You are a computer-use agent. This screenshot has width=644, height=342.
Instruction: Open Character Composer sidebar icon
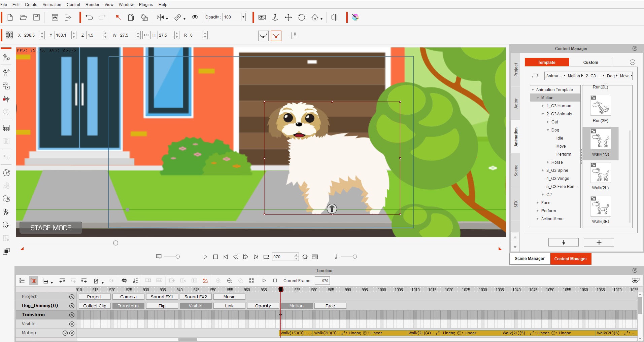(6, 57)
